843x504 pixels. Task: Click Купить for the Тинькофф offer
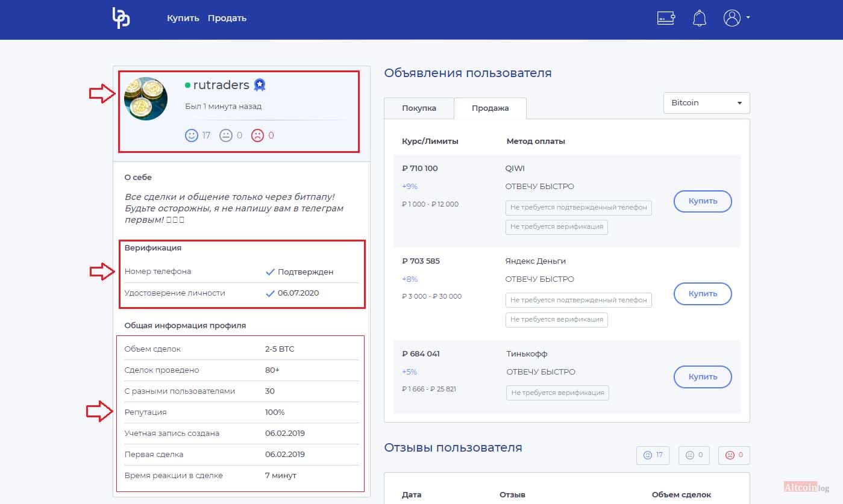coord(703,377)
